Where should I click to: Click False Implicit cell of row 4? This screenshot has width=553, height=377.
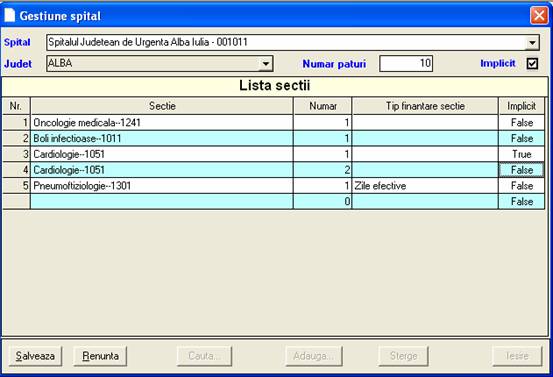pyautogui.click(x=522, y=170)
